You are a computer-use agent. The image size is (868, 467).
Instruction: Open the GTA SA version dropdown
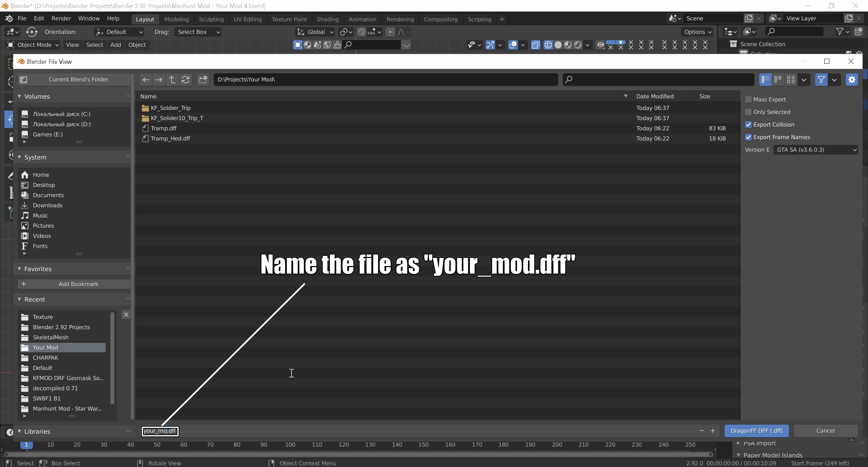(815, 150)
